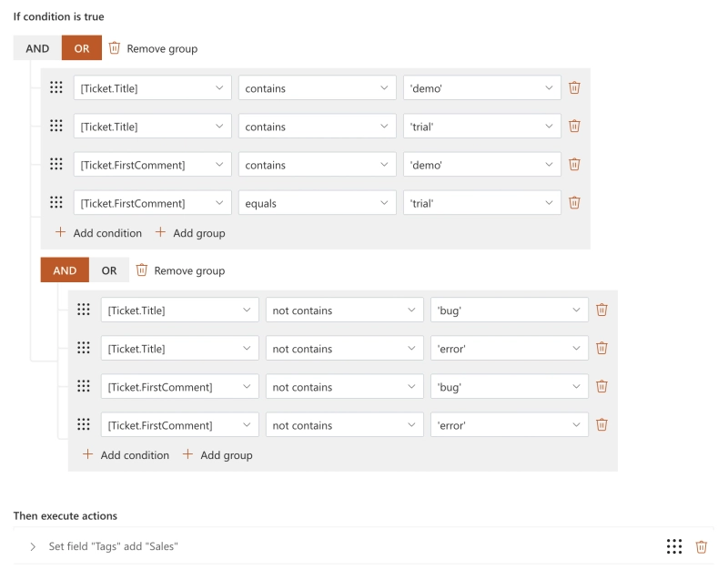Remove the top-level OR group
Image resolution: width=728 pixels, height=570 pixels.
153,48
